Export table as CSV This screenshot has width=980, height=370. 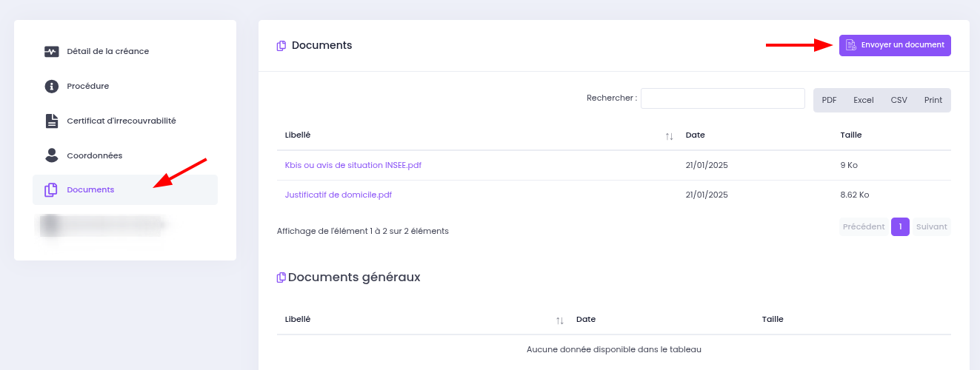click(x=899, y=100)
